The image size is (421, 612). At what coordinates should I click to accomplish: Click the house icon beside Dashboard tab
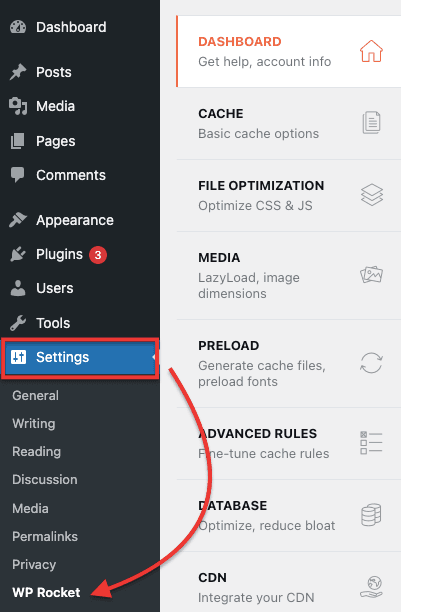(371, 51)
